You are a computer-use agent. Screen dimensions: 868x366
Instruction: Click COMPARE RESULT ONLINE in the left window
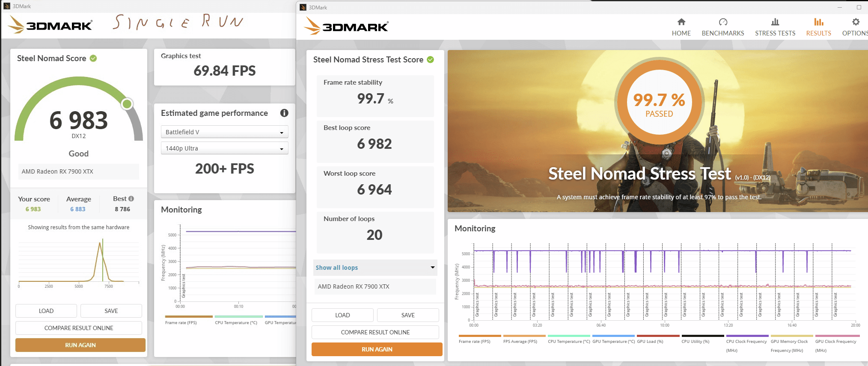[x=79, y=328]
